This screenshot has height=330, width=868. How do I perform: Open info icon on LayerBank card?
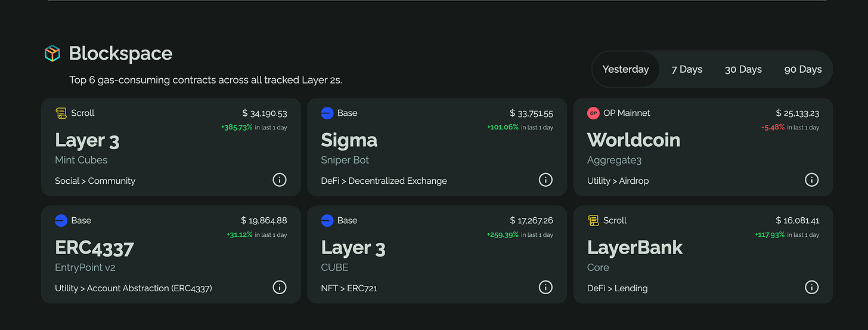point(811,287)
